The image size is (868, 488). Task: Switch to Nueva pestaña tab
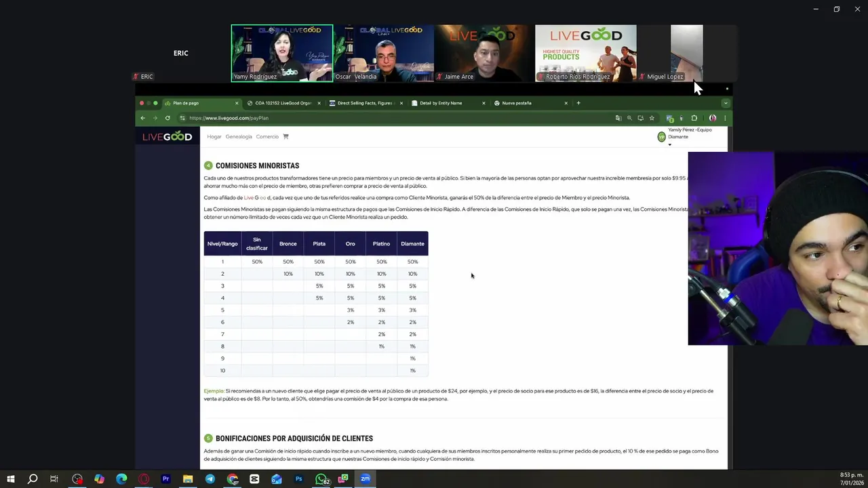pyautogui.click(x=530, y=103)
